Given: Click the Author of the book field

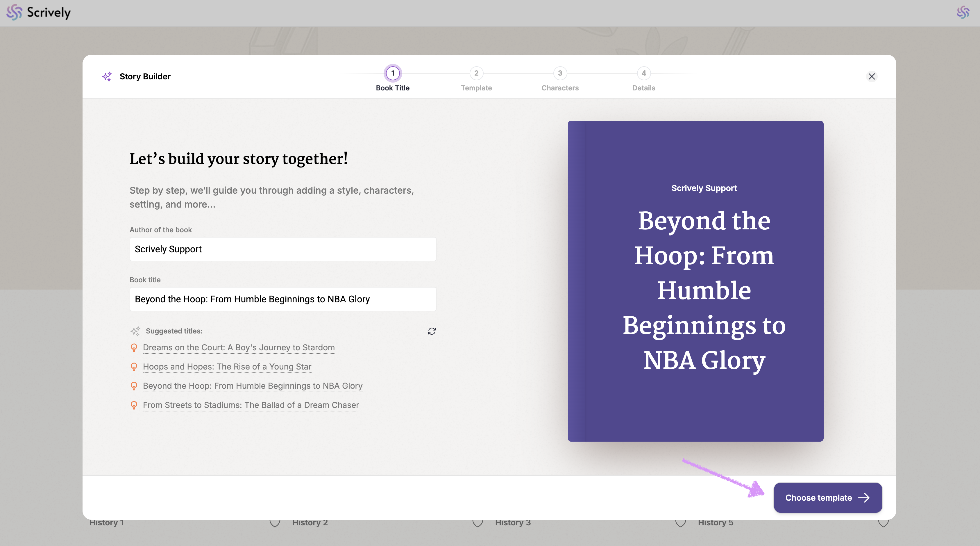Looking at the screenshot, I should tap(283, 249).
